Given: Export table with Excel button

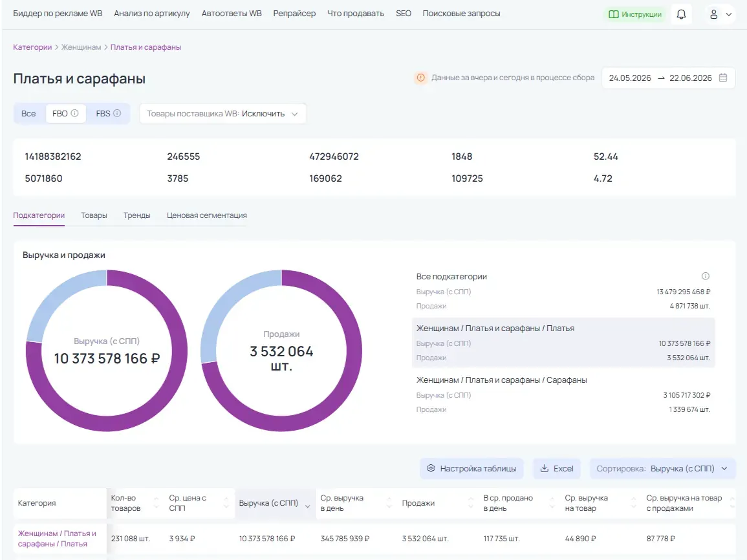Looking at the screenshot, I should click(x=556, y=469).
